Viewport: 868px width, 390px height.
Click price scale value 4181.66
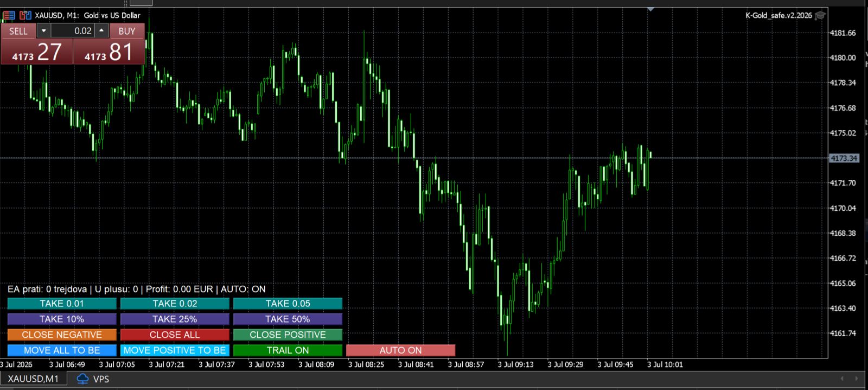coord(843,33)
